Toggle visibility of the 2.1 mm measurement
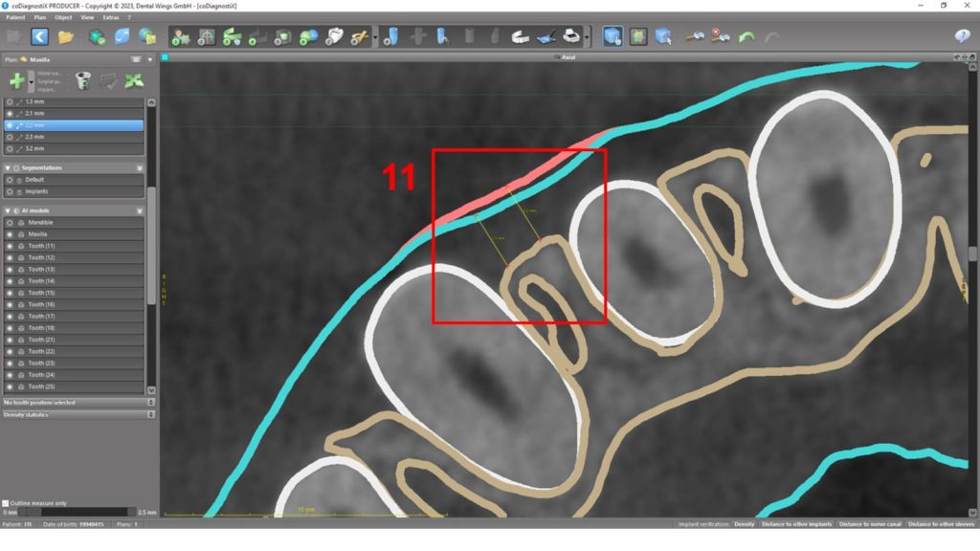This screenshot has height=551, width=980. point(10,114)
